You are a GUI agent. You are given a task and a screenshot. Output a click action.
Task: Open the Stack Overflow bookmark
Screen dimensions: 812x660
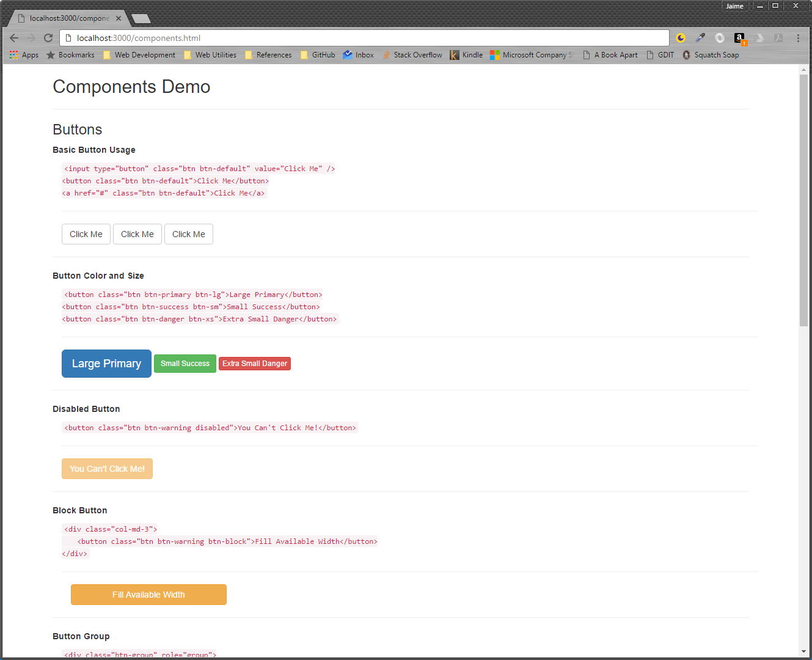pos(412,55)
